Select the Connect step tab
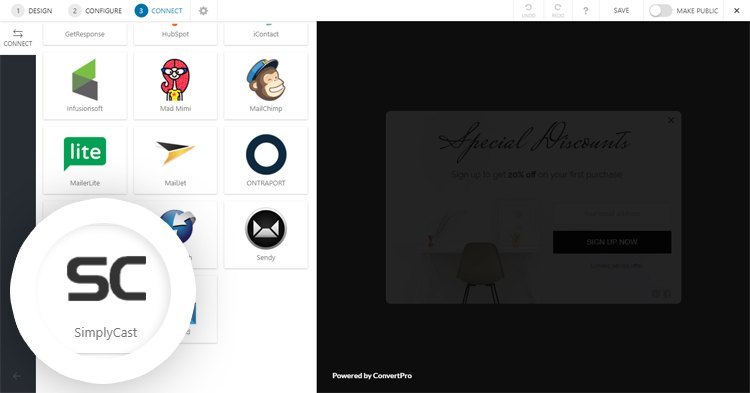Viewport: 750px width, 393px height. click(x=159, y=11)
